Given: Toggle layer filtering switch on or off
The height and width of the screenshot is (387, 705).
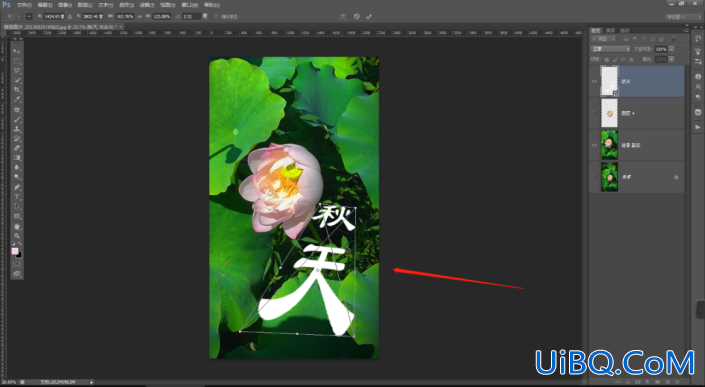Looking at the screenshot, I should click(x=674, y=39).
